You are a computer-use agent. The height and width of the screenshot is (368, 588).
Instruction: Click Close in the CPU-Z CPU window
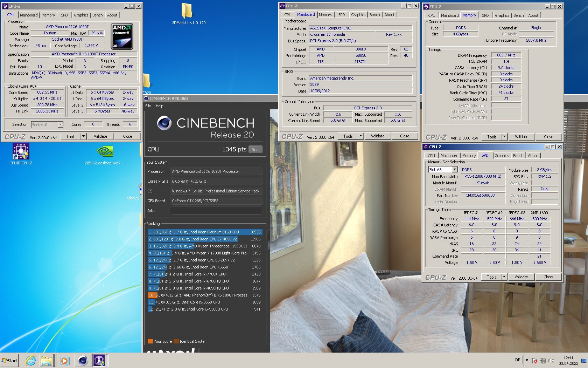[x=127, y=136]
